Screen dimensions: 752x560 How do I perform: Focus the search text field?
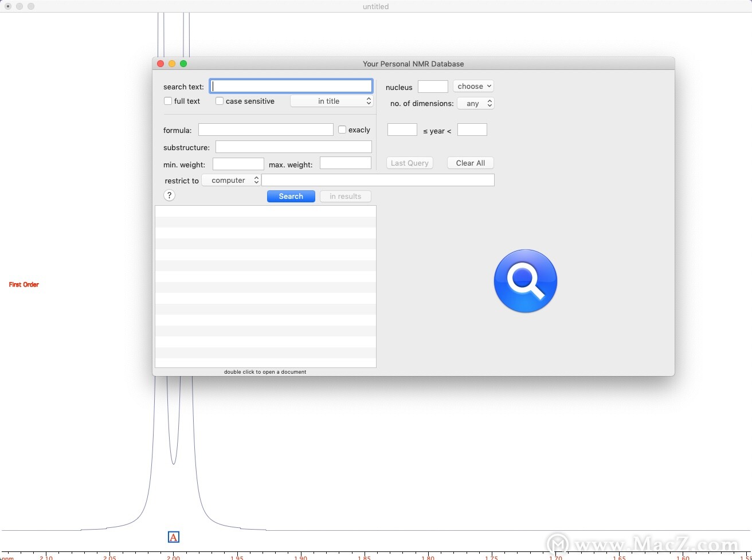[x=291, y=86]
